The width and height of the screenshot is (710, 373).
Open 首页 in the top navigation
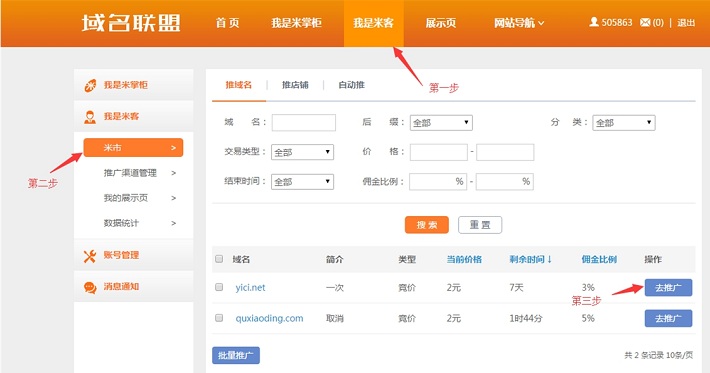pos(227,23)
